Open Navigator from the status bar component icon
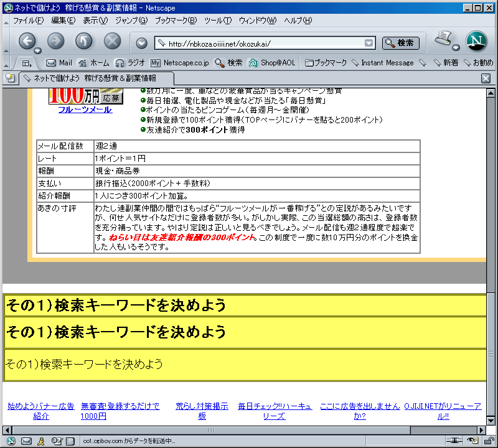The height and width of the screenshot is (448, 498). point(11,441)
